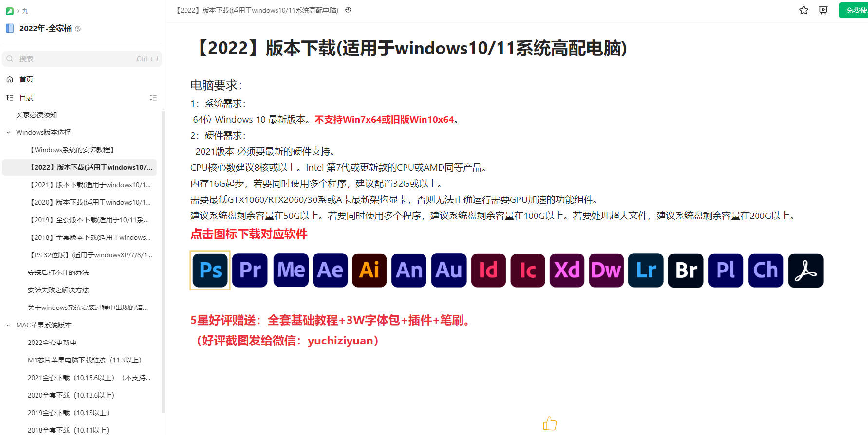Open 【2020】版本下载 page
Screen dimensions: 868x435
pyautogui.click(x=90, y=202)
